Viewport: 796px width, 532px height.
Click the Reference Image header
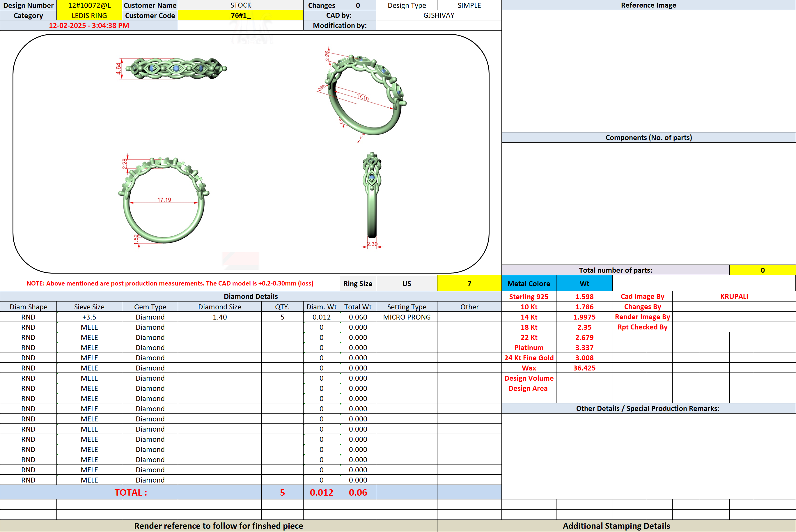648,5
